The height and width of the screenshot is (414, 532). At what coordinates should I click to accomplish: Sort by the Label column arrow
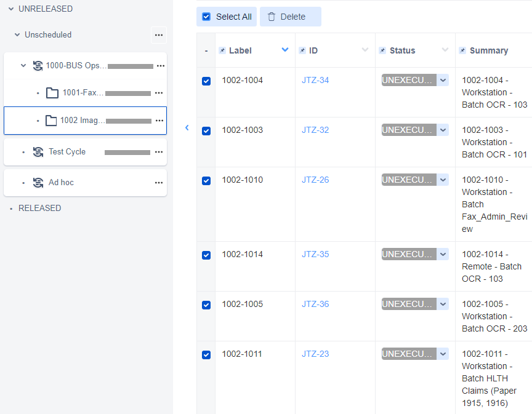285,50
